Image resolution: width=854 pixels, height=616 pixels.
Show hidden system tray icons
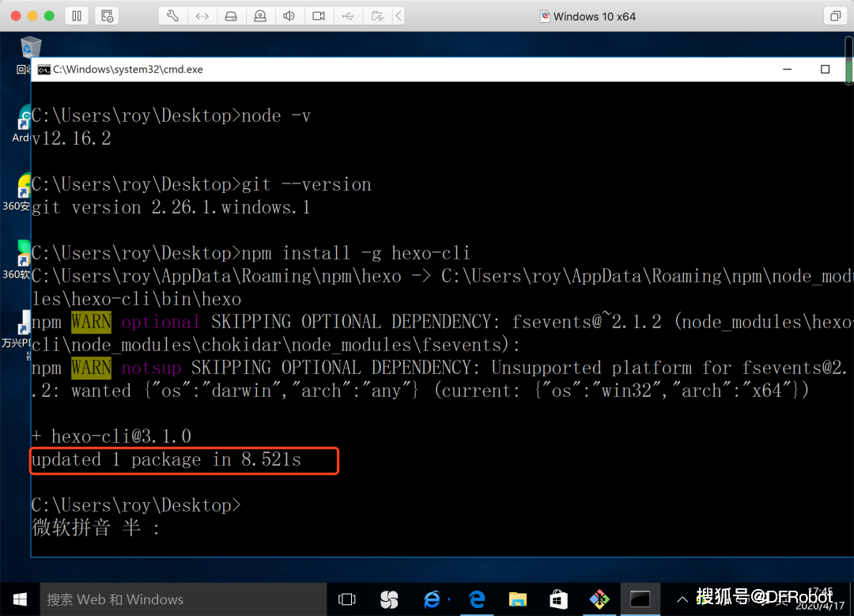click(682, 599)
